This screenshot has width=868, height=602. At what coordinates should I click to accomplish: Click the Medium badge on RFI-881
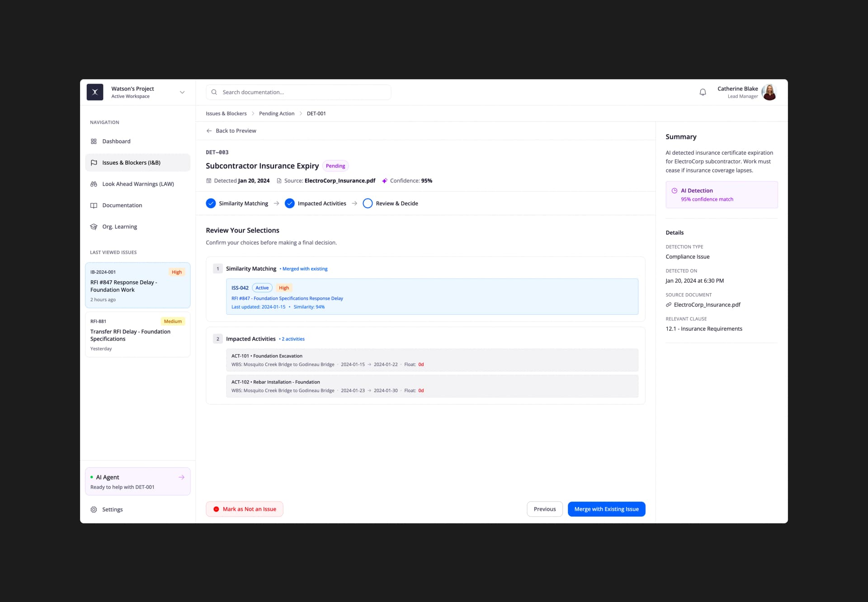click(x=173, y=322)
